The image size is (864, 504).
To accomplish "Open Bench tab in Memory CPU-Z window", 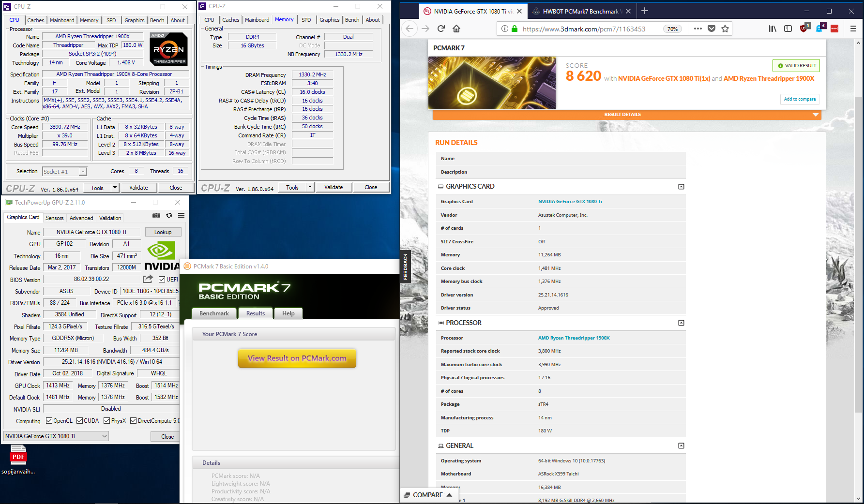I will tap(352, 20).
